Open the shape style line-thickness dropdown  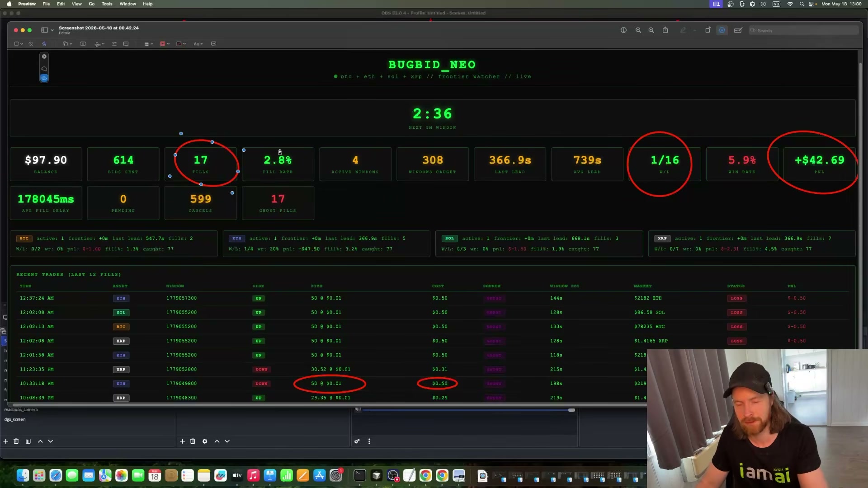point(148,44)
